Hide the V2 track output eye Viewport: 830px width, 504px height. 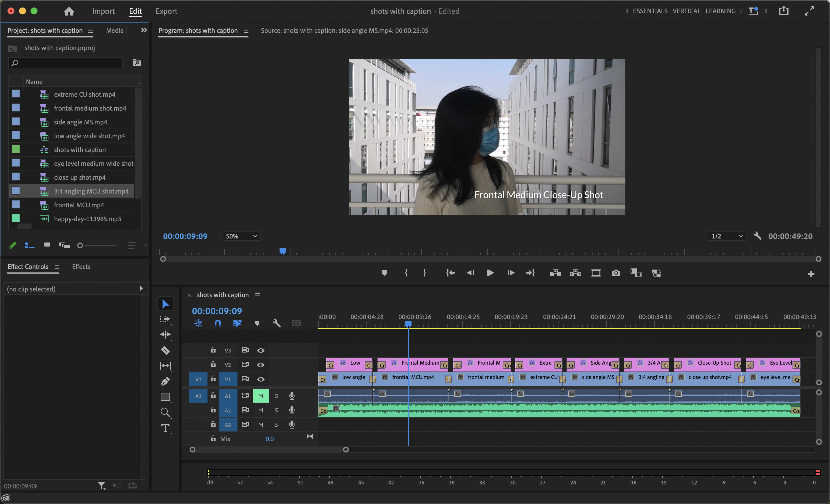pos(261,365)
